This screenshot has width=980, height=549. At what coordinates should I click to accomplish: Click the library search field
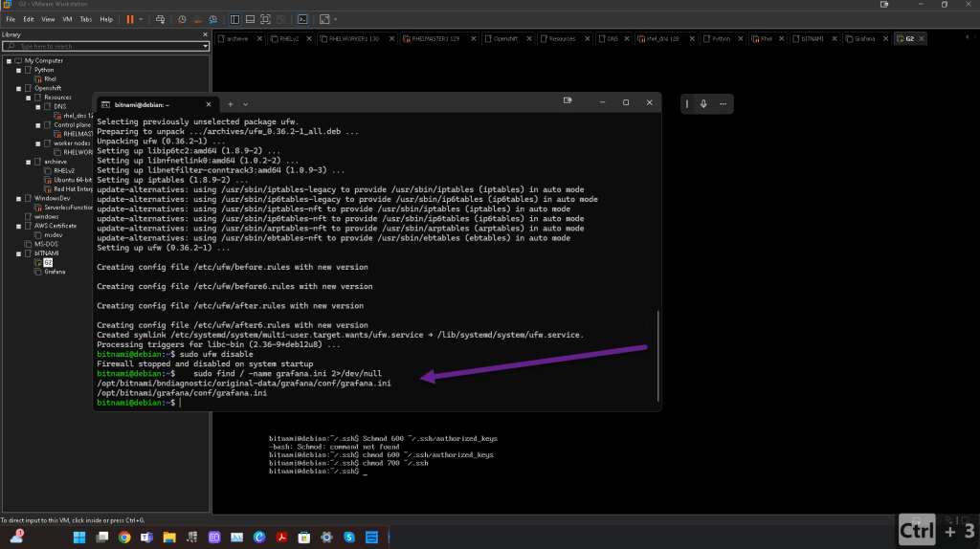pyautogui.click(x=103, y=46)
